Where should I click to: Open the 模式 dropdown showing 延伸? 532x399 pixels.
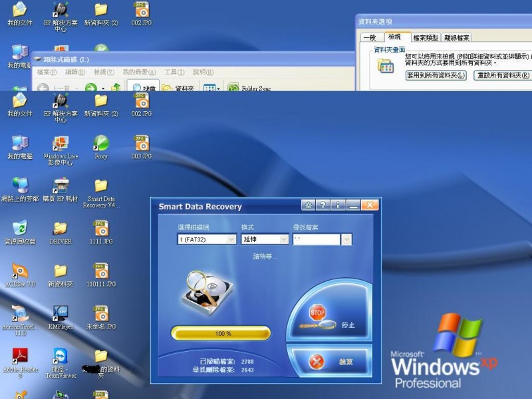coord(265,239)
